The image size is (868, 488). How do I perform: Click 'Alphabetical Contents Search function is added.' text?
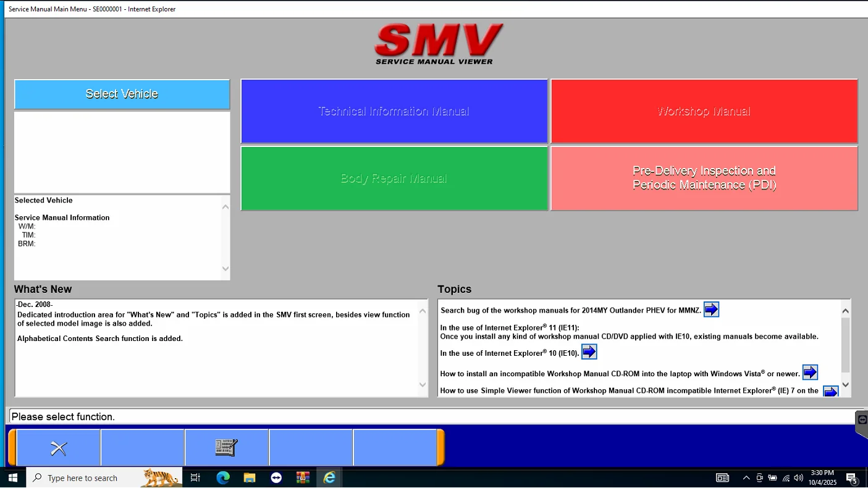(x=100, y=339)
